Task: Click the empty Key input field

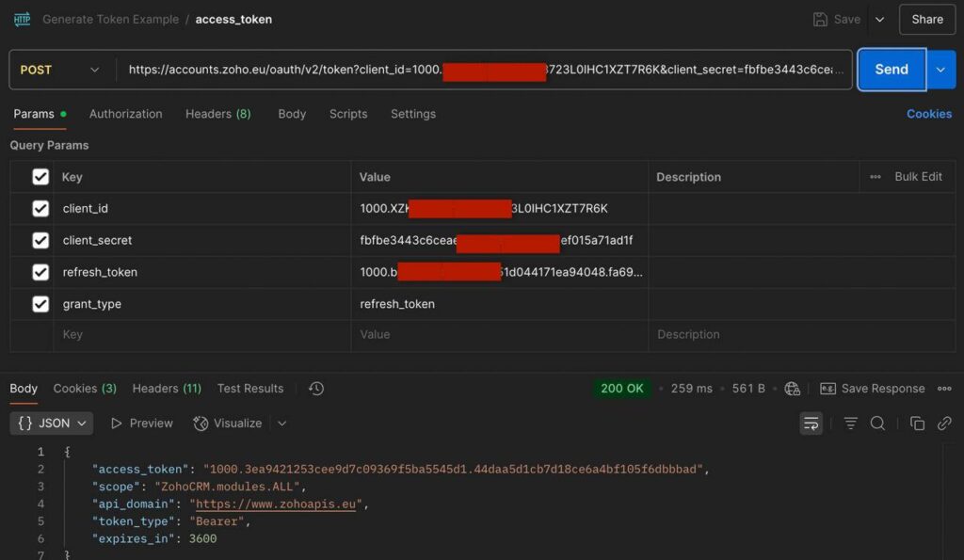Action: [202, 335]
